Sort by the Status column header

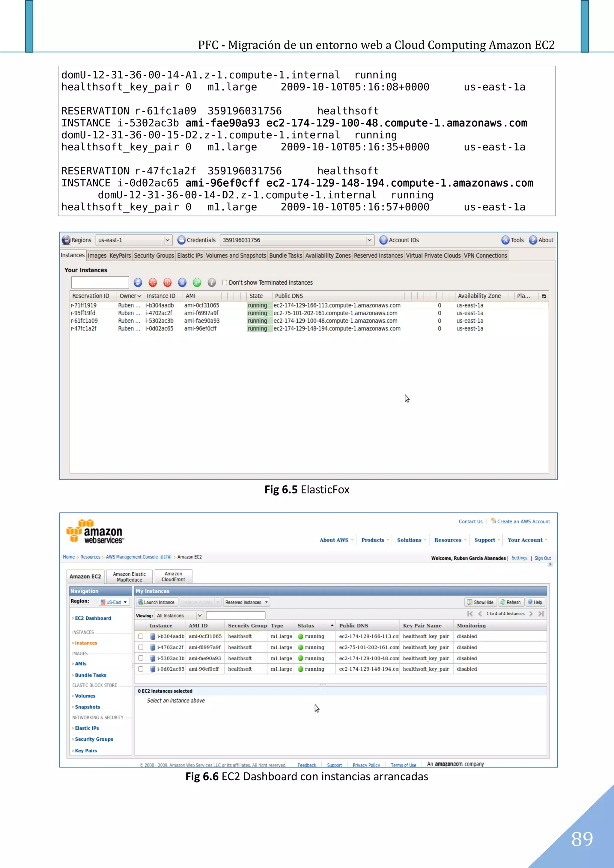click(x=315, y=626)
